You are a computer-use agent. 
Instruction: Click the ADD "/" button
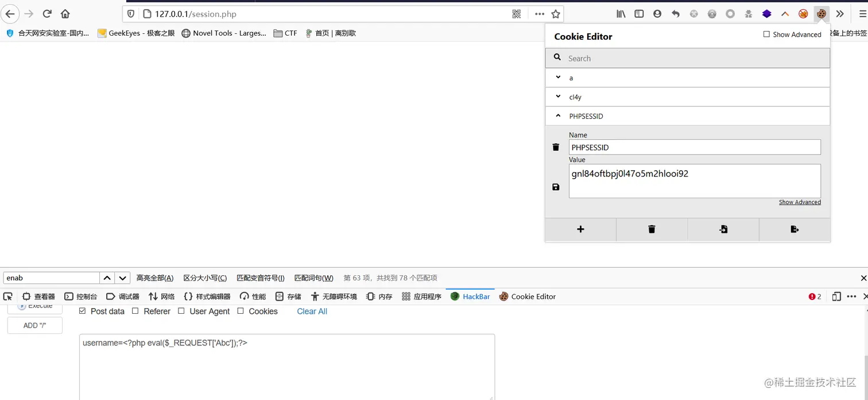pyautogui.click(x=34, y=325)
